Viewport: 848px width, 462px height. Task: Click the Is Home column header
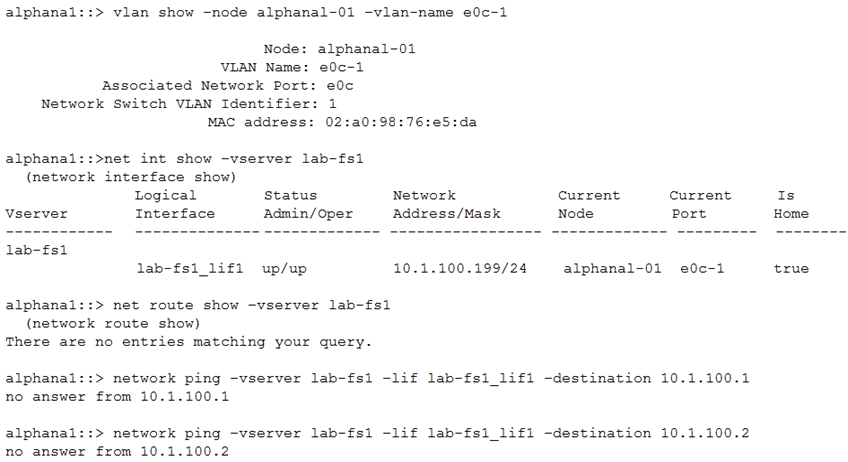coord(791,204)
